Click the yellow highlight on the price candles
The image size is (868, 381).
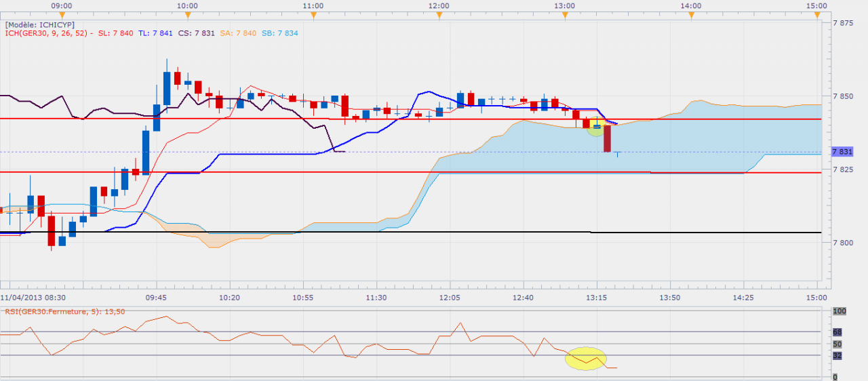point(595,127)
